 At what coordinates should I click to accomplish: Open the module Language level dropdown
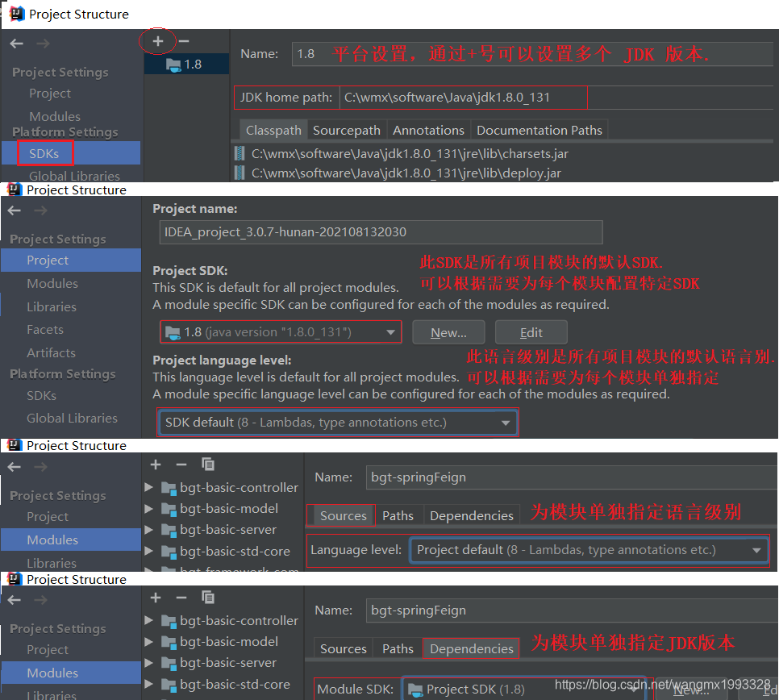(589, 549)
